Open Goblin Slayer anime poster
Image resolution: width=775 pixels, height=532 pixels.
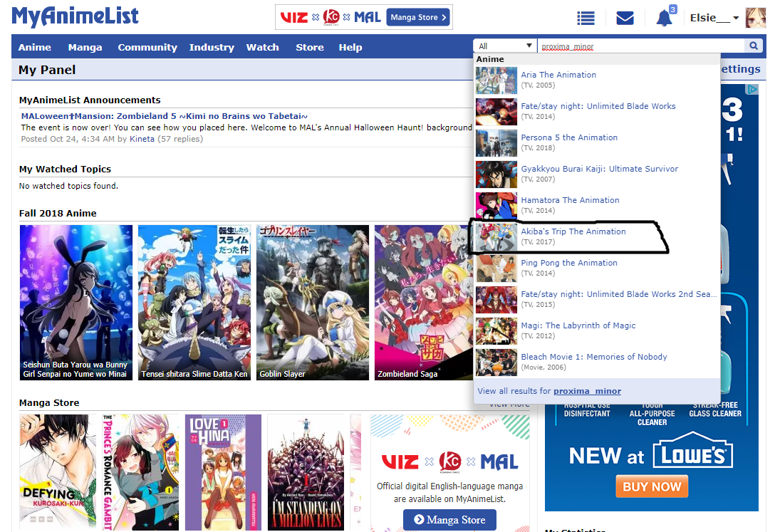point(313,302)
